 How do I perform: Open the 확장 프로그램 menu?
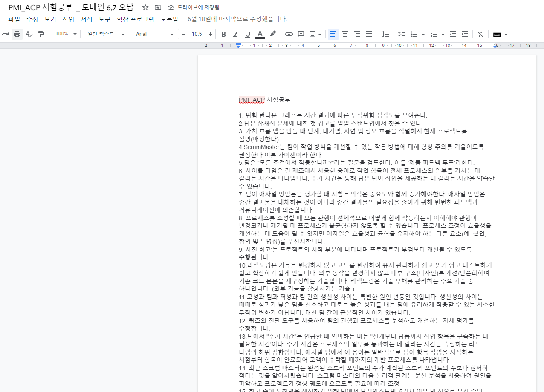(135, 19)
